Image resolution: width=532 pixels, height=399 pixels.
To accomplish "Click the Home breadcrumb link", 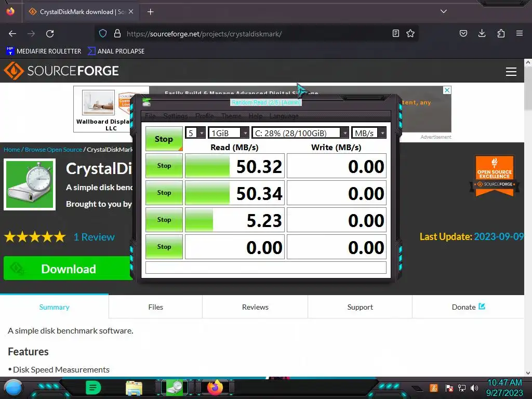I will click(12, 149).
